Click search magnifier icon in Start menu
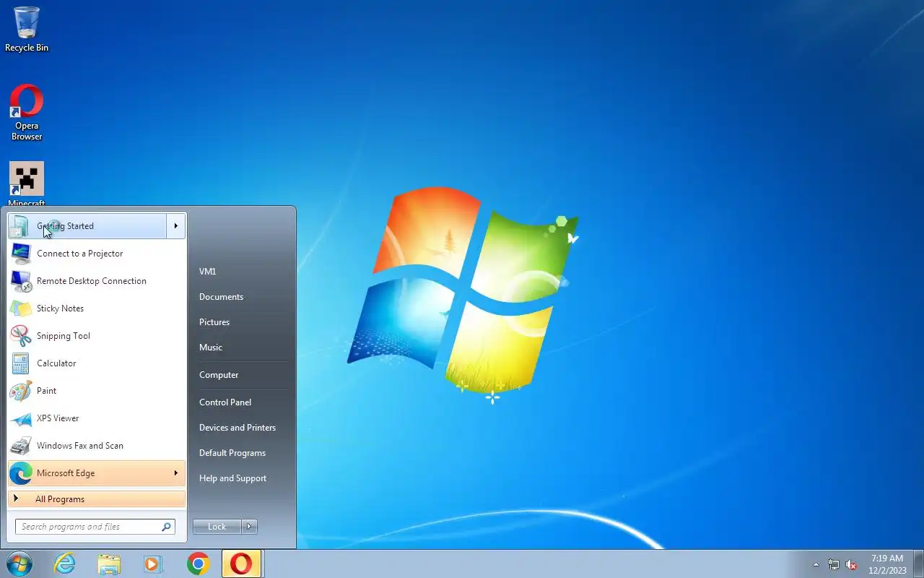924x578 pixels. click(167, 527)
